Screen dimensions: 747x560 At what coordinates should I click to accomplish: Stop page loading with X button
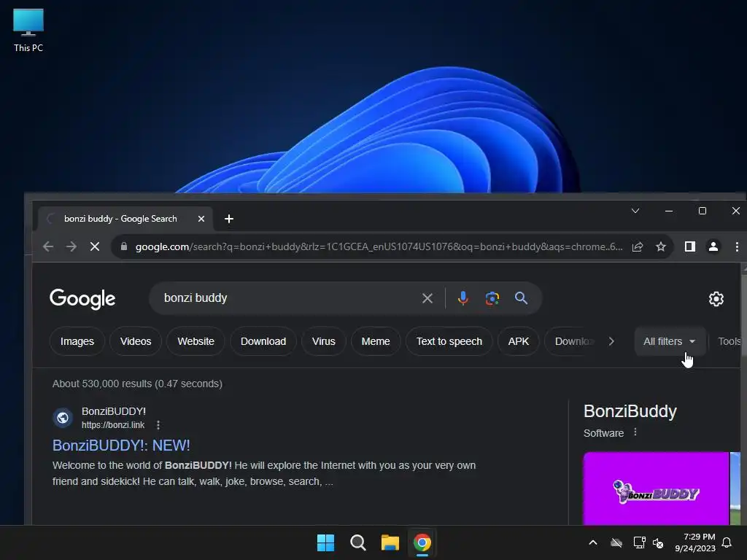pyautogui.click(x=95, y=246)
